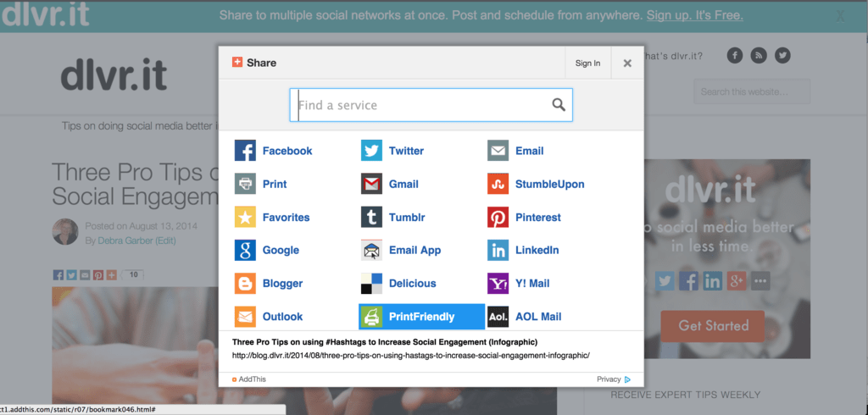The height and width of the screenshot is (415, 868).
Task: Click the Three Pro Tips article headline
Action: click(136, 184)
